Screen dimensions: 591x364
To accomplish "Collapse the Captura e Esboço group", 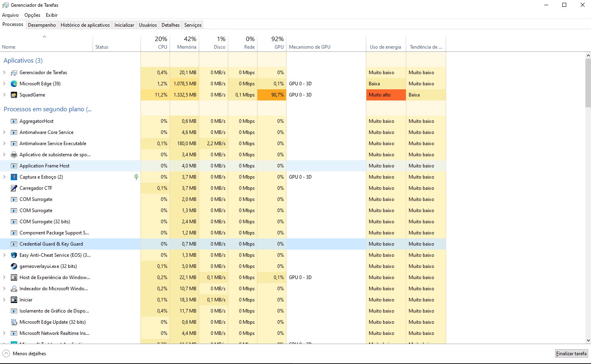I will pyautogui.click(x=4, y=177).
